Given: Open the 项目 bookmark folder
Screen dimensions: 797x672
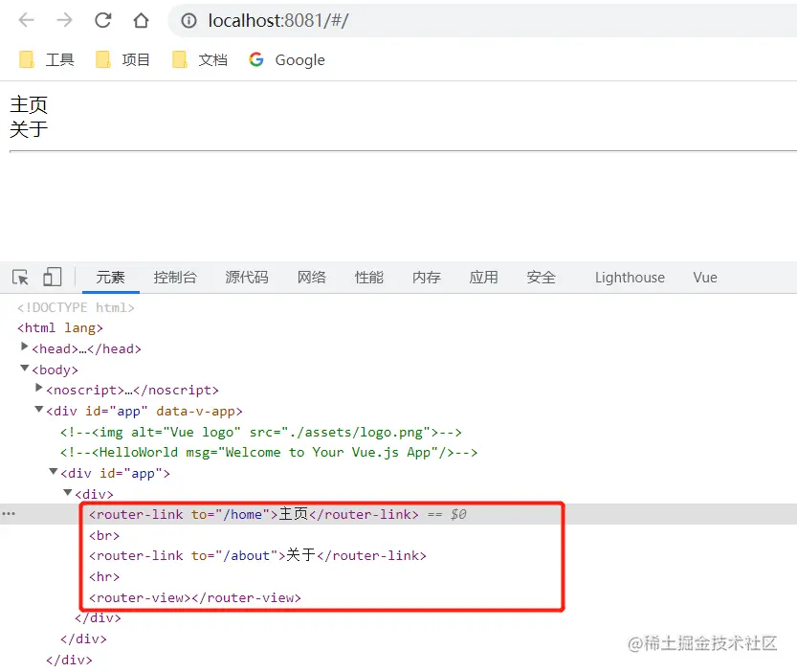Looking at the screenshot, I should point(122,59).
